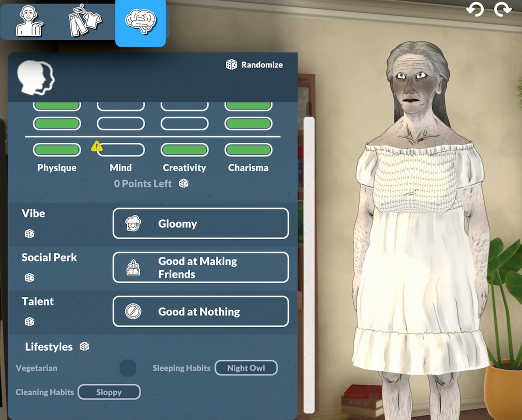Click the dice icon beside Randomize
This screenshot has width=522, height=420.
231,64
